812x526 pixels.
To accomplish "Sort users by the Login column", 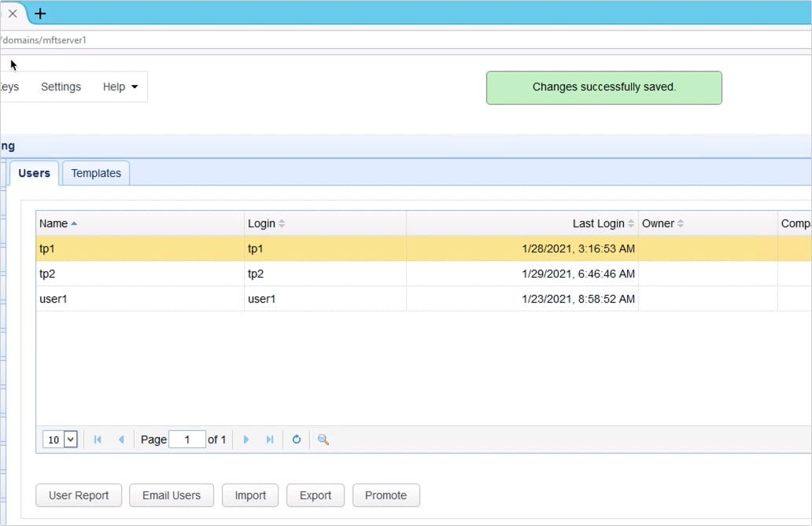I will click(x=262, y=223).
